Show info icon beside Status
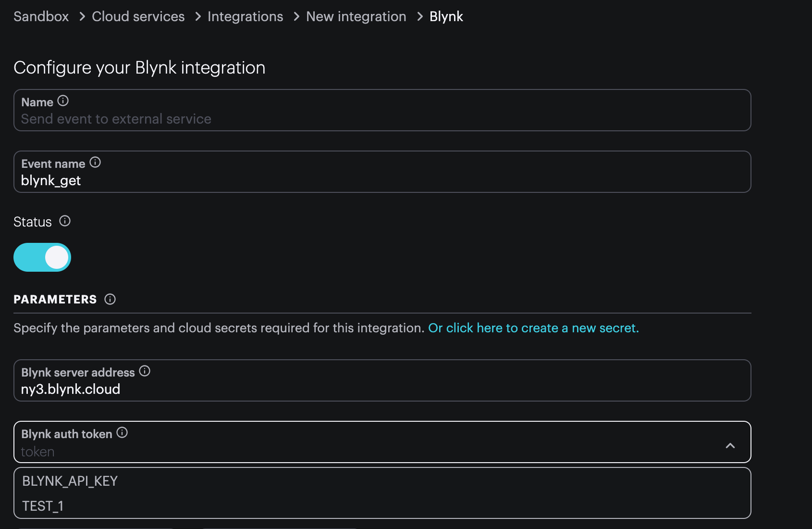812x529 pixels. tap(65, 221)
